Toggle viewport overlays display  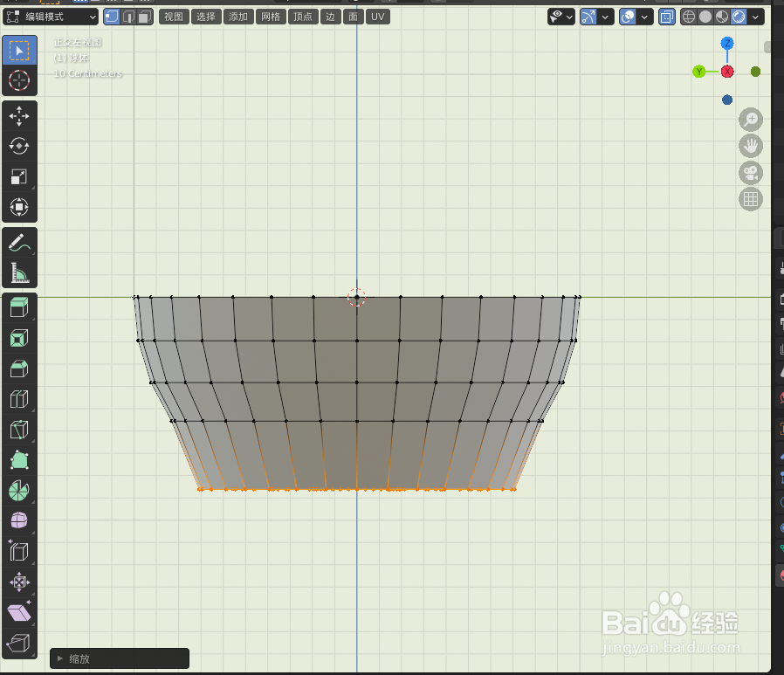click(x=628, y=17)
